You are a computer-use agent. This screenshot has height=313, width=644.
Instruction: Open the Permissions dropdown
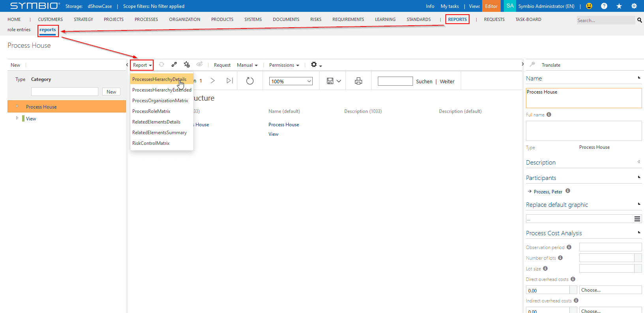click(284, 65)
